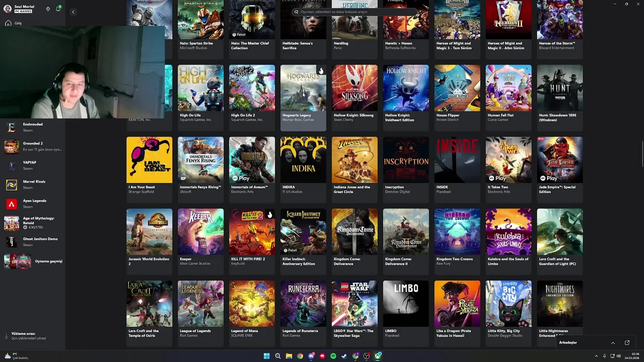644x362 pixels.
Task: Open Ghost Janitors Demo in sidebar
Action: point(33,242)
